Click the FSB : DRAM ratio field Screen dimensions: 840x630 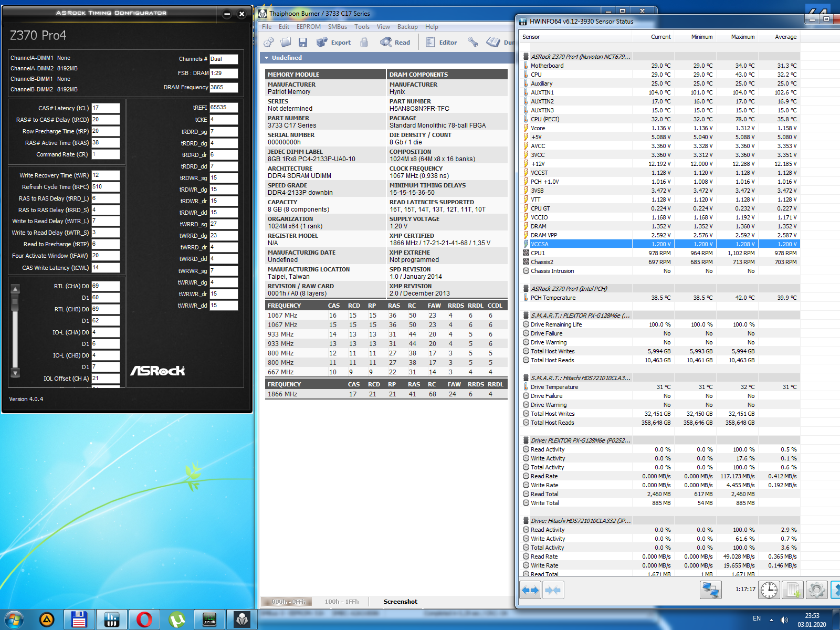(224, 73)
